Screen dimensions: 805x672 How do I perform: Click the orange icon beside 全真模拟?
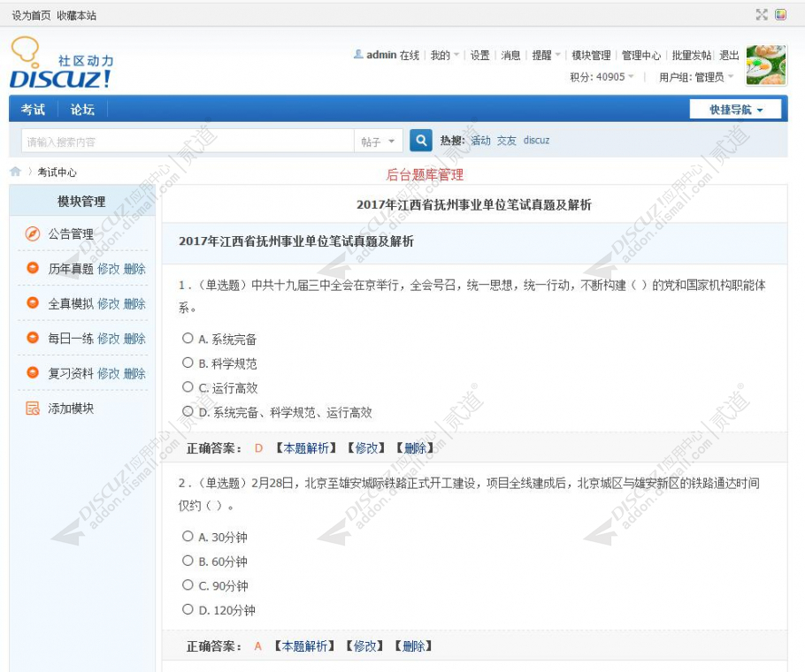(x=33, y=302)
